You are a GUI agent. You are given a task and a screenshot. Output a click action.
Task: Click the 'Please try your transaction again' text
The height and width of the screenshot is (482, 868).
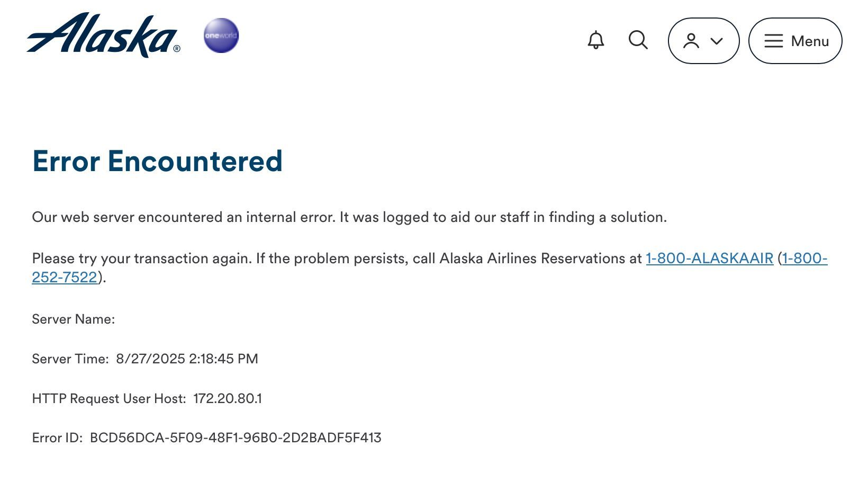click(x=142, y=258)
